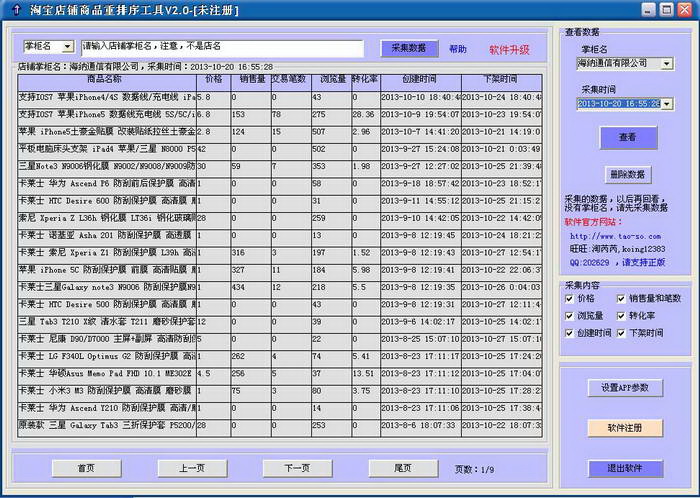700x498 pixels.
Task: Click the 采集数据 button
Action: [x=409, y=48]
